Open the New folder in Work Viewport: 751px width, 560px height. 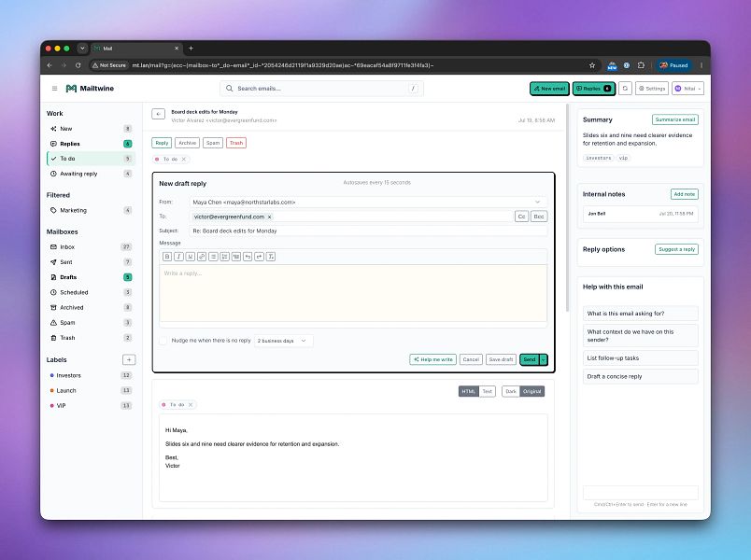pos(91,129)
